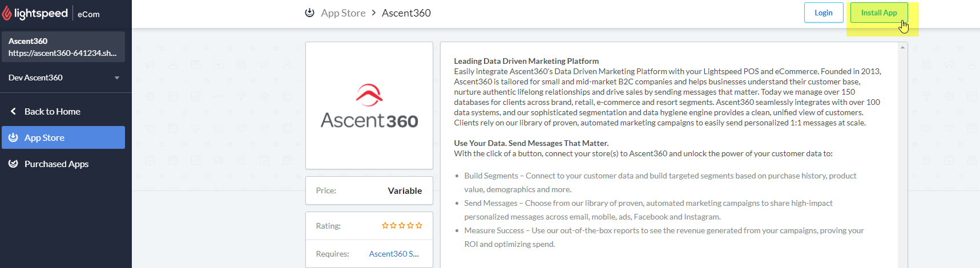
Task: Click the back chevron beside Back to Home
Action: 13,111
